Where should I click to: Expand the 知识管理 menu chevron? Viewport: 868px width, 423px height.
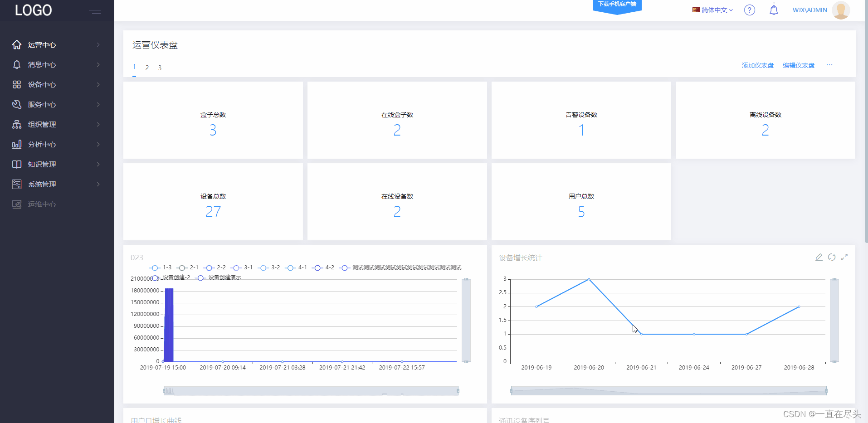click(98, 164)
